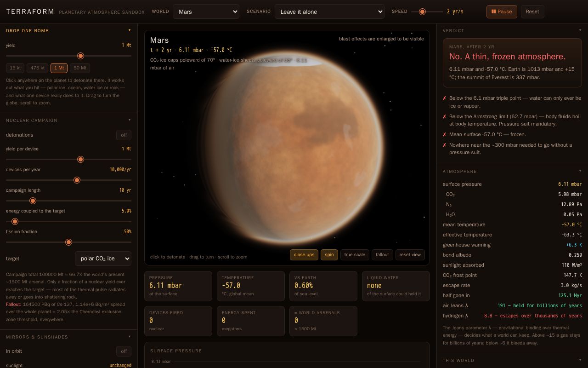Open the World dropdown showing Mars
588x368 pixels.
(206, 11)
